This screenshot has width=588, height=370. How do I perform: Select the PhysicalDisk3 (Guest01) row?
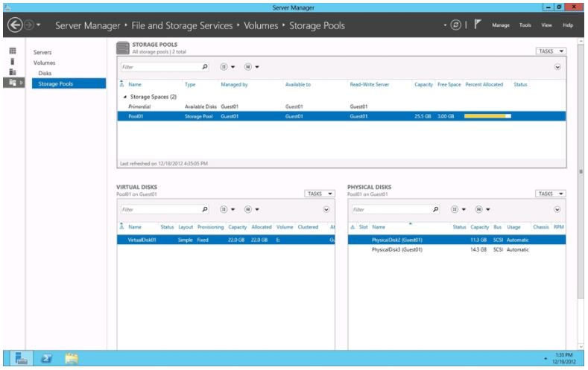click(398, 249)
